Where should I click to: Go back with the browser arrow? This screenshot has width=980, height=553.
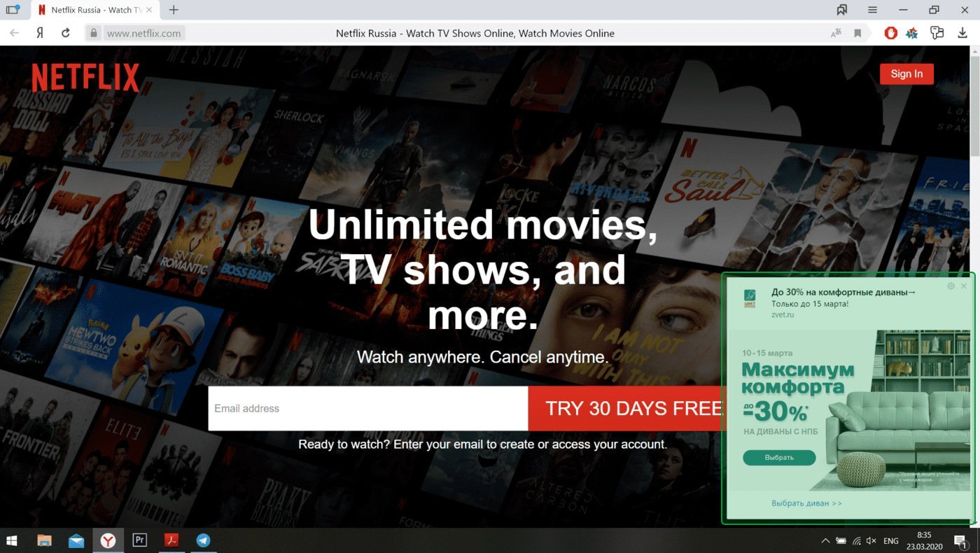[x=14, y=33]
